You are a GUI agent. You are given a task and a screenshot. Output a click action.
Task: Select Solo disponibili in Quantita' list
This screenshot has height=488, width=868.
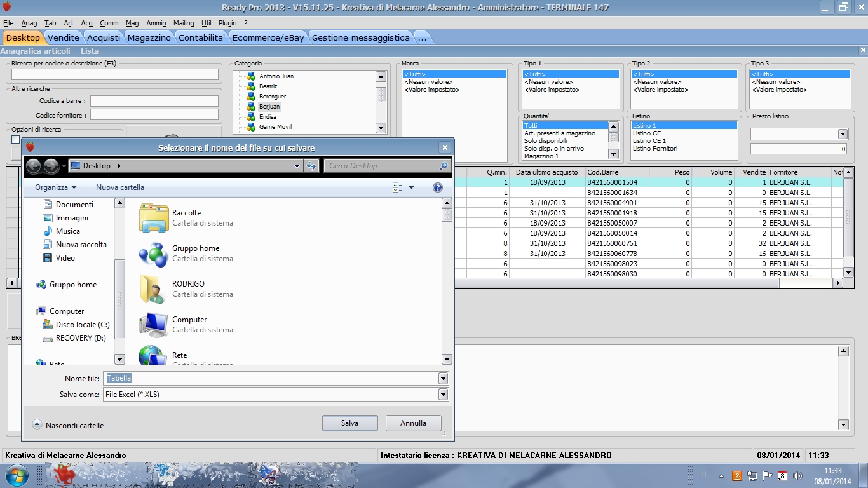[x=545, y=141]
